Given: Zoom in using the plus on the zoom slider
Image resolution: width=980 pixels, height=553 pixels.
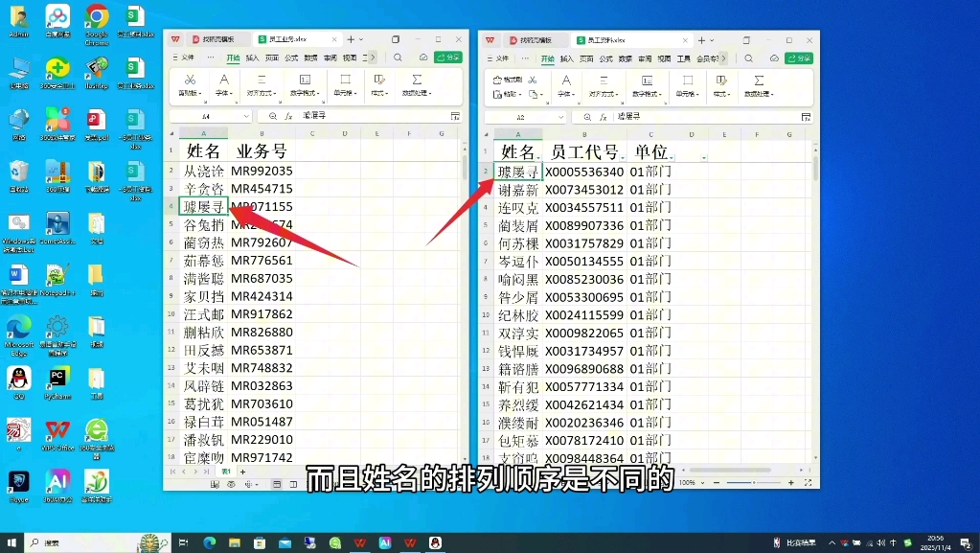Looking at the screenshot, I should click(x=791, y=483).
